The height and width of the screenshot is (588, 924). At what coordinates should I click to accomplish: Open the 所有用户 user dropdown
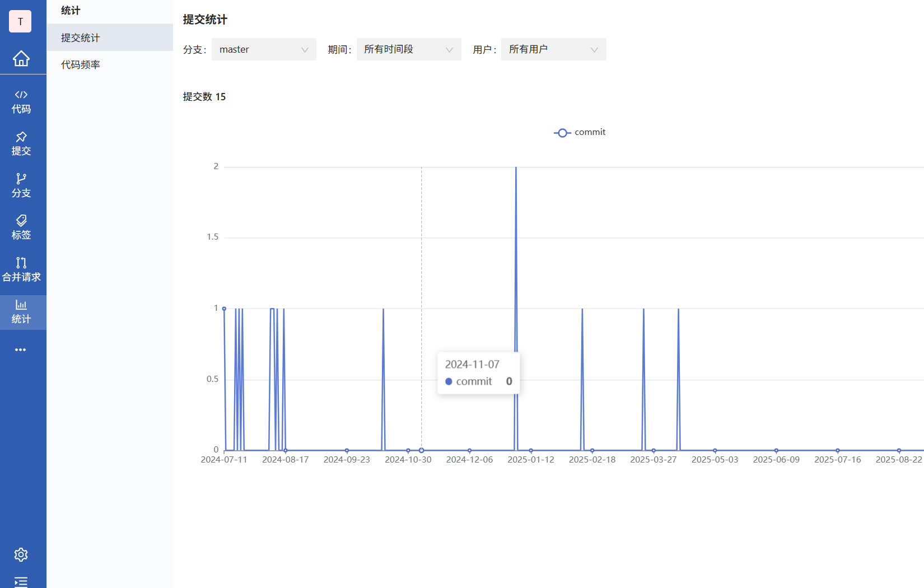pyautogui.click(x=553, y=49)
